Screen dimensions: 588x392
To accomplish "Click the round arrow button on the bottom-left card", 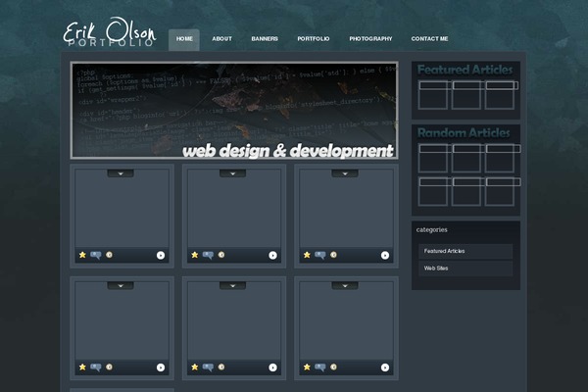I will [x=161, y=367].
